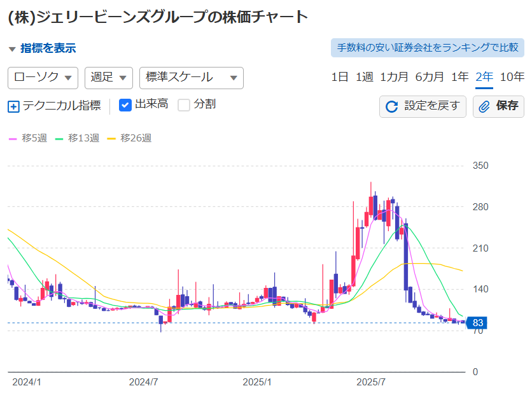Click the 指標を表示 link
Screen dimensions: 532x393
(48, 48)
